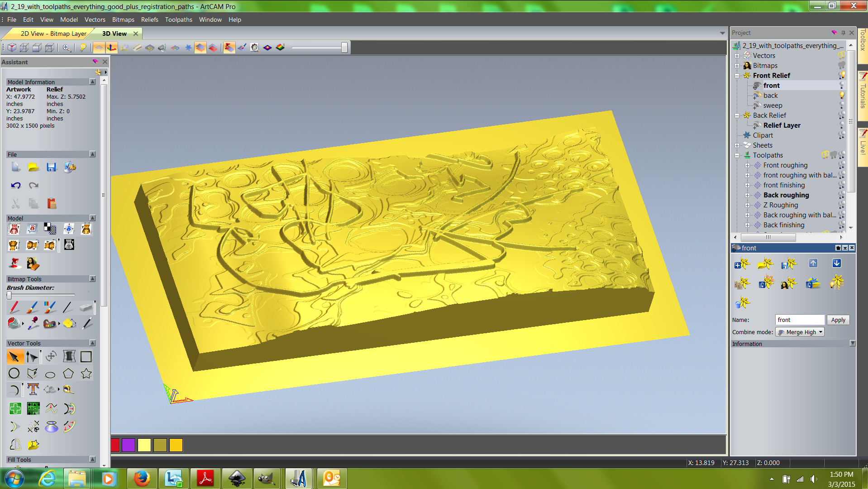This screenshot has width=868, height=489.
Task: Click the color shade relief icon
Action: point(280,48)
